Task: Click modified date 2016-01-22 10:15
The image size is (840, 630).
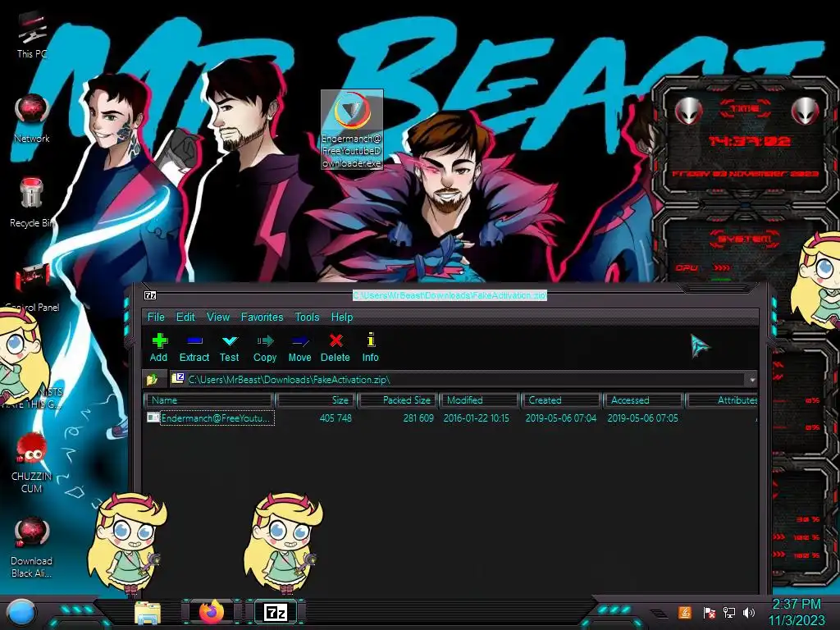Action: [477, 418]
